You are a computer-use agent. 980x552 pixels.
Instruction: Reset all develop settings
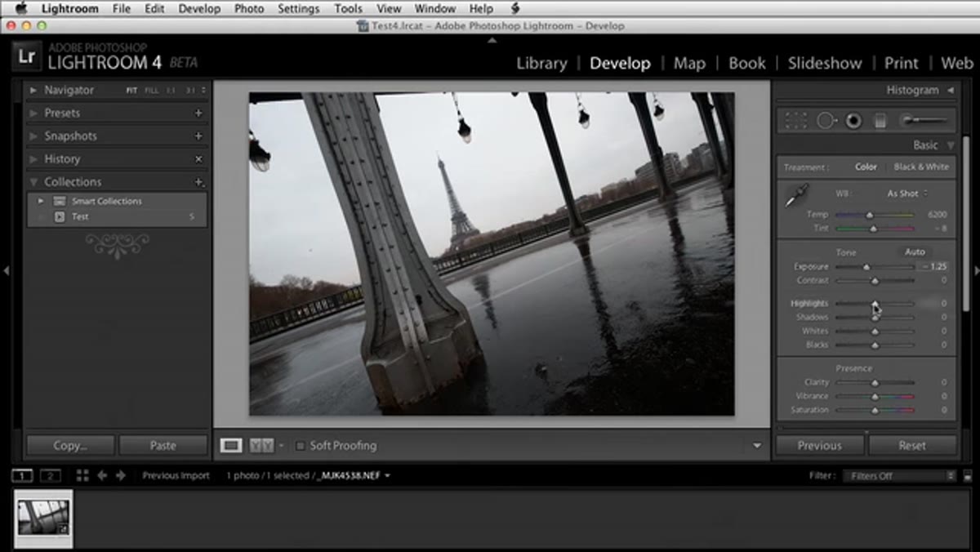(x=912, y=446)
